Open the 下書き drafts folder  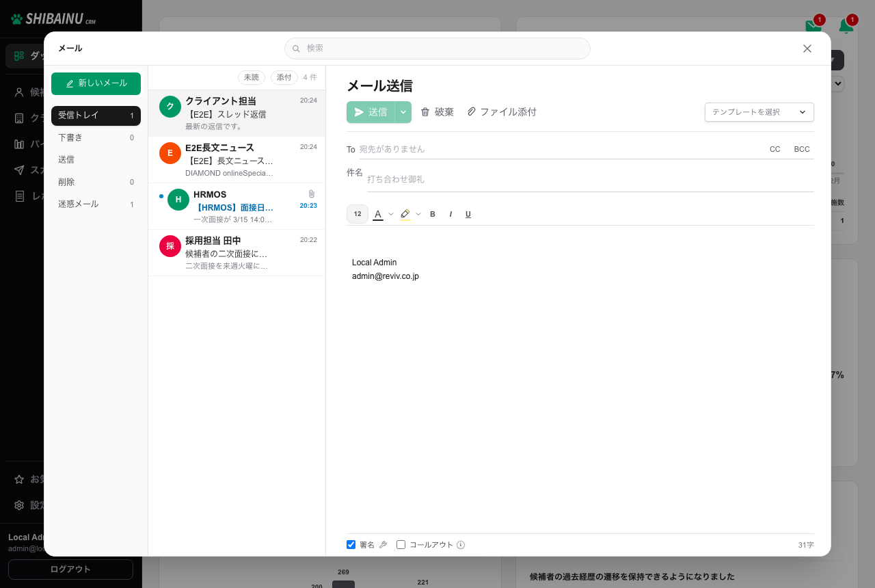(x=96, y=137)
